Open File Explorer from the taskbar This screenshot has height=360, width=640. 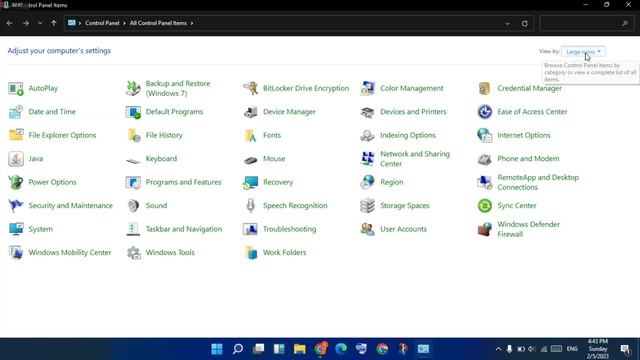click(300, 349)
